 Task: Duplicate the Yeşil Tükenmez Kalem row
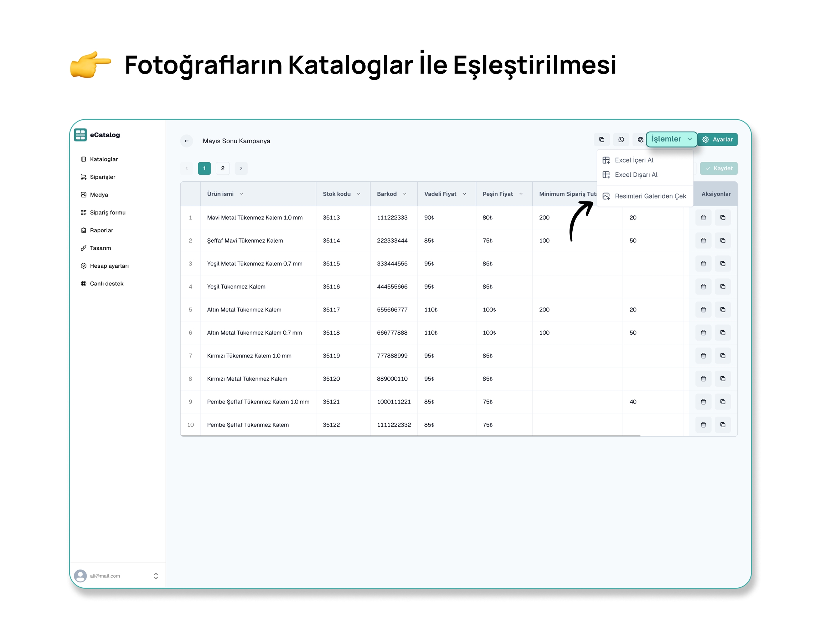point(722,287)
